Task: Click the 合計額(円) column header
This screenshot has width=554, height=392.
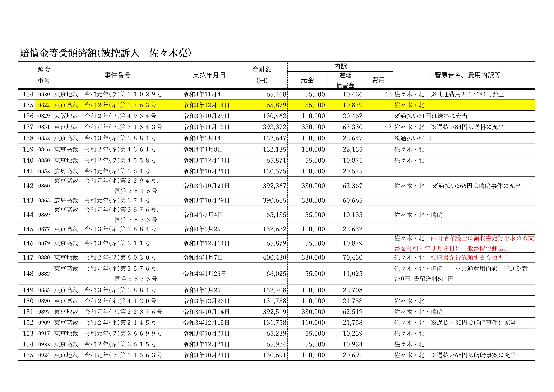Action: (262, 75)
